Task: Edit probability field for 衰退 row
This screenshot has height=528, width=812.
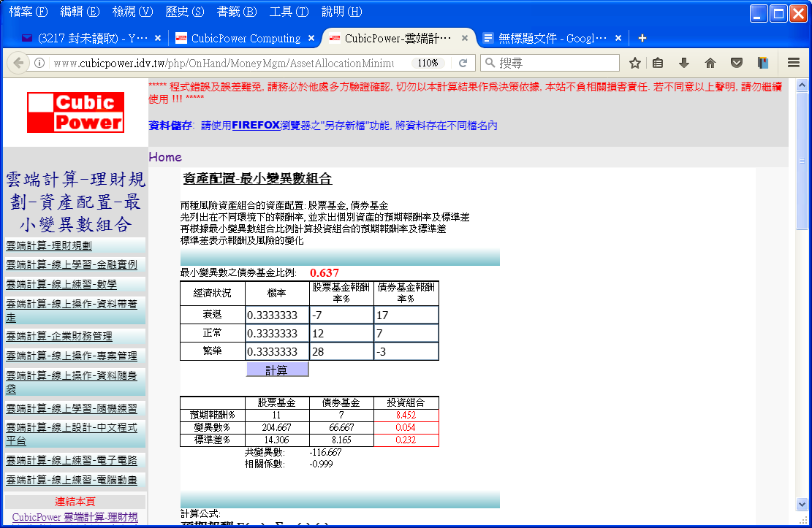Action: pyautogui.click(x=276, y=315)
